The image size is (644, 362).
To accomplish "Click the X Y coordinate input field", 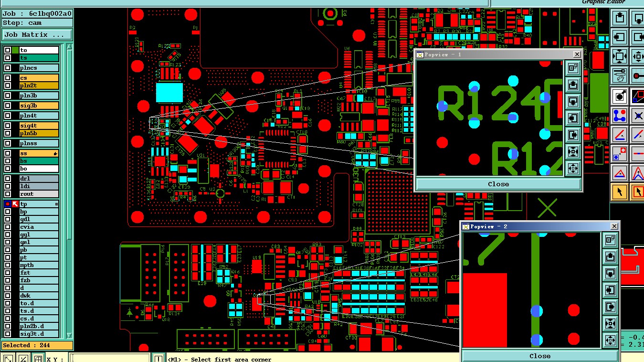I will coord(110,358).
